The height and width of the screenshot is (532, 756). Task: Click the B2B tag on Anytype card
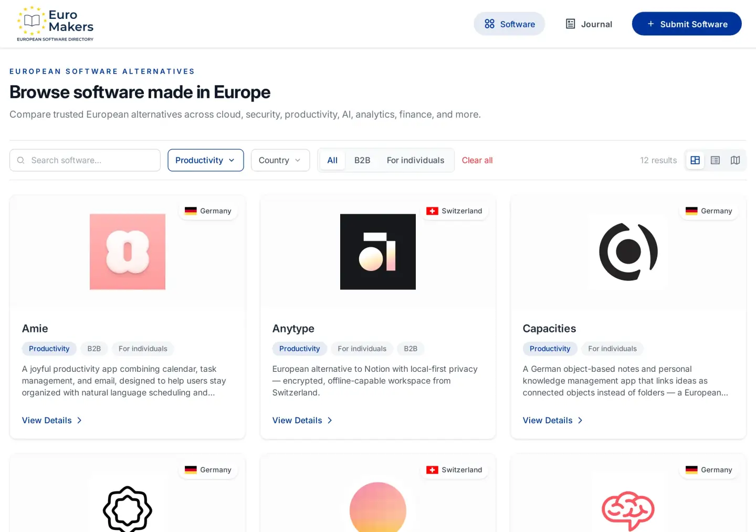[x=411, y=349]
